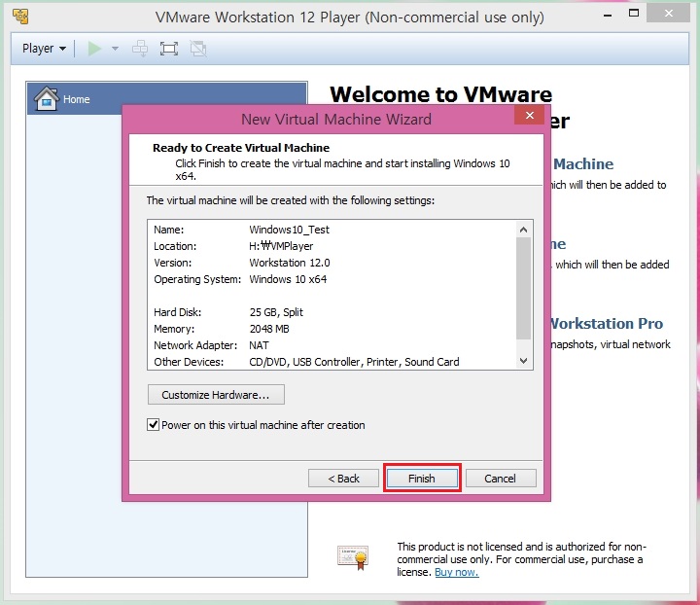Click the Enter full screen mode icon

169,49
